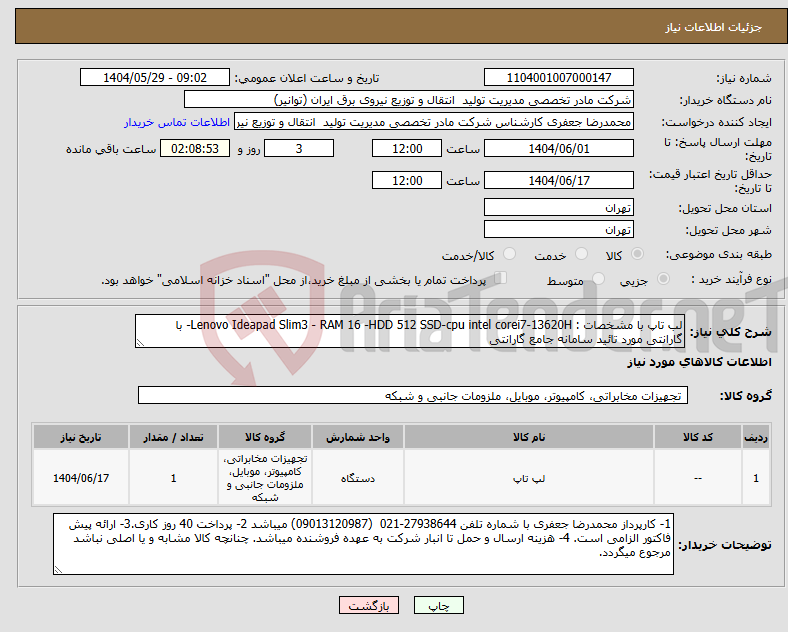Select the کالا/خدمت radio button

(x=510, y=254)
